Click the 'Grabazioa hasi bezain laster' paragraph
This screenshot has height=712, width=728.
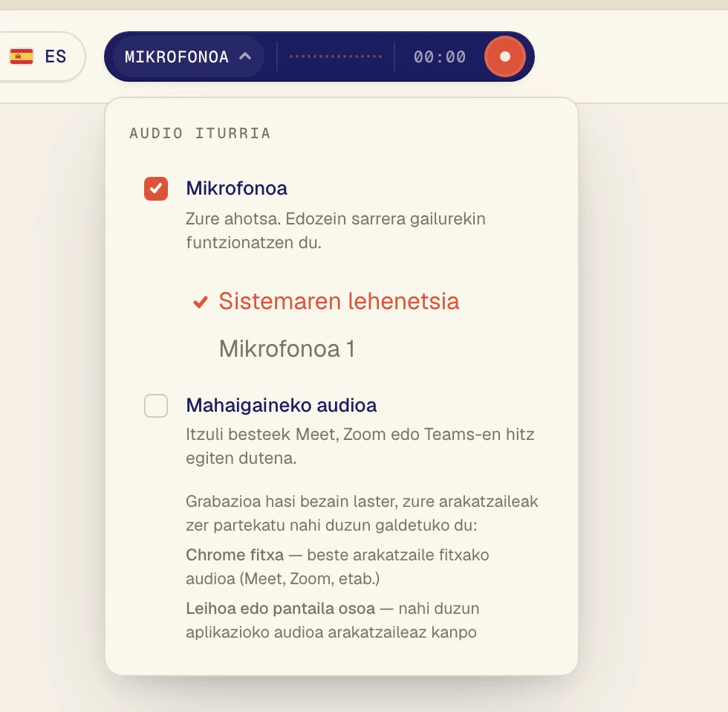tap(363, 514)
